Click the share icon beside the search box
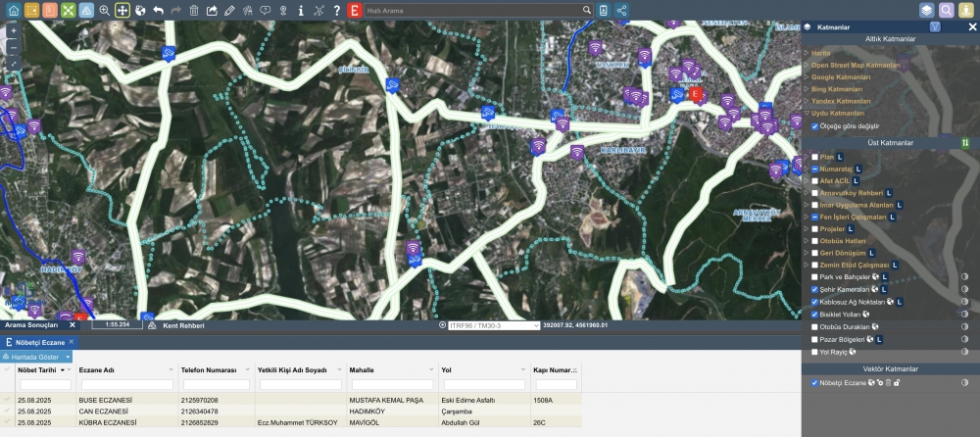 (622, 11)
